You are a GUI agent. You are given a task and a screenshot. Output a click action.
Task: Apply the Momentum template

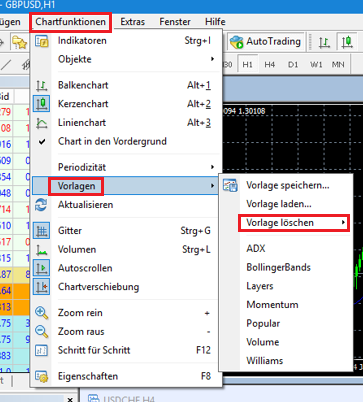pos(286,305)
